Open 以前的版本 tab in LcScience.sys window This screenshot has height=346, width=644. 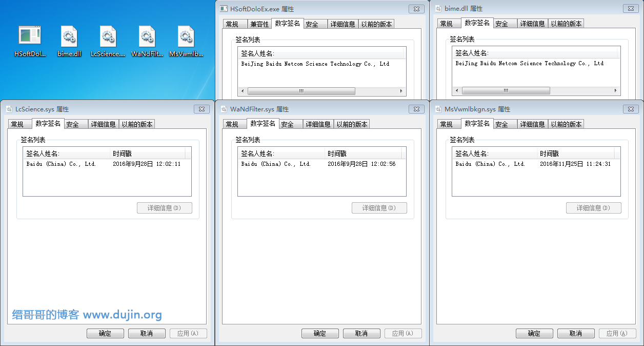[136, 124]
